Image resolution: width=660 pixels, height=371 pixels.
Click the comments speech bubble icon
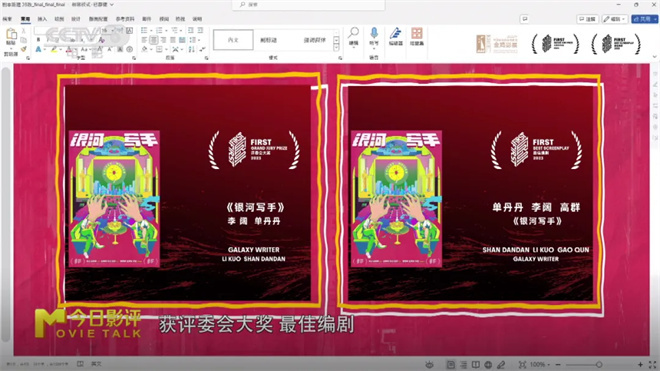pyautogui.click(x=524, y=19)
